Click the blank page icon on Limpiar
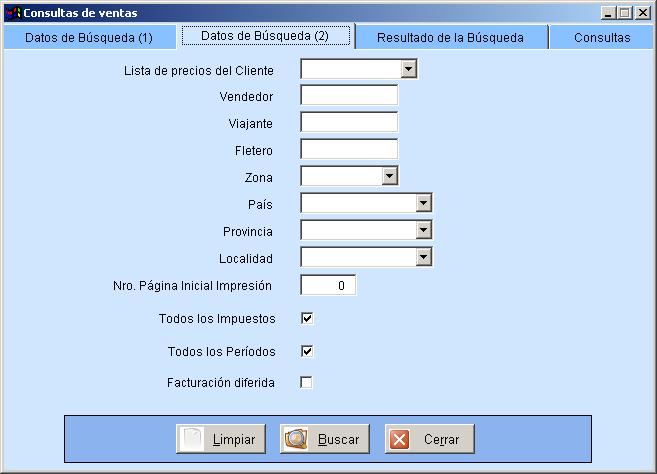This screenshot has height=474, width=657. point(191,439)
